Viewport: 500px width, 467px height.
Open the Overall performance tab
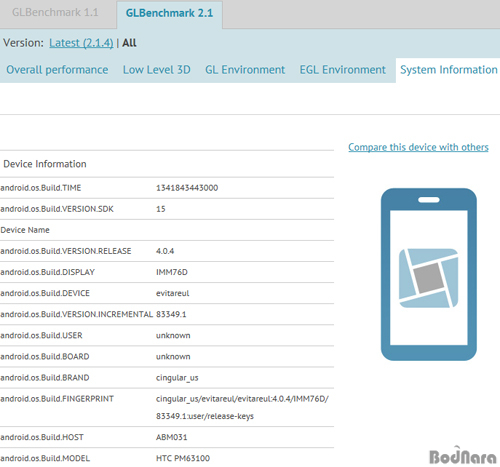(57, 70)
